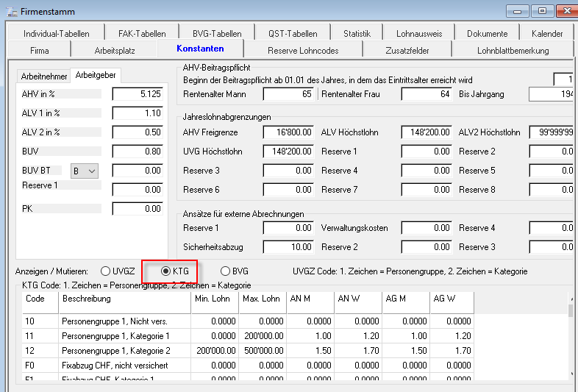The height and width of the screenshot is (392, 578).
Task: Select row Personengruppe 1, Kategorie 1
Action: click(x=248, y=336)
